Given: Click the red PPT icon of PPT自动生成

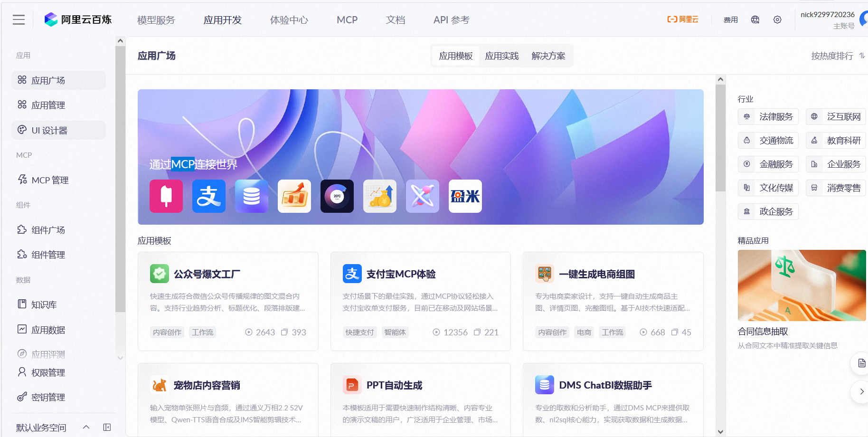Looking at the screenshot, I should click(352, 385).
